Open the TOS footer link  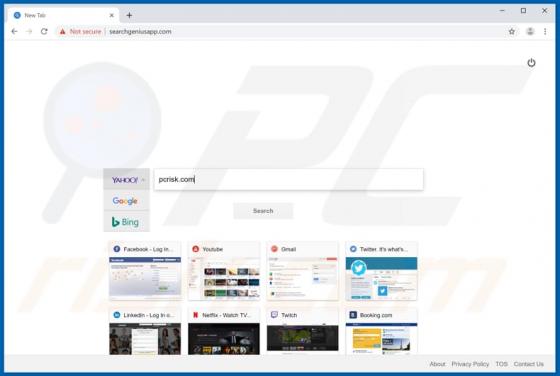501,364
